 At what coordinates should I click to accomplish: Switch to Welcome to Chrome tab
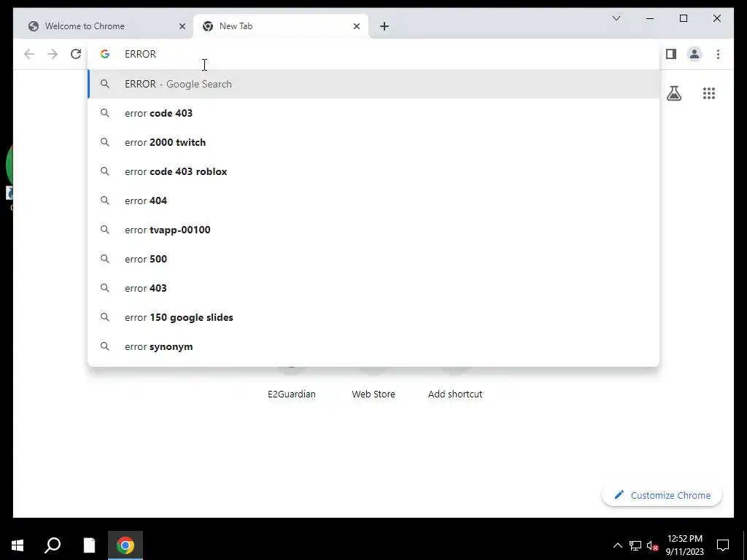[104, 26]
